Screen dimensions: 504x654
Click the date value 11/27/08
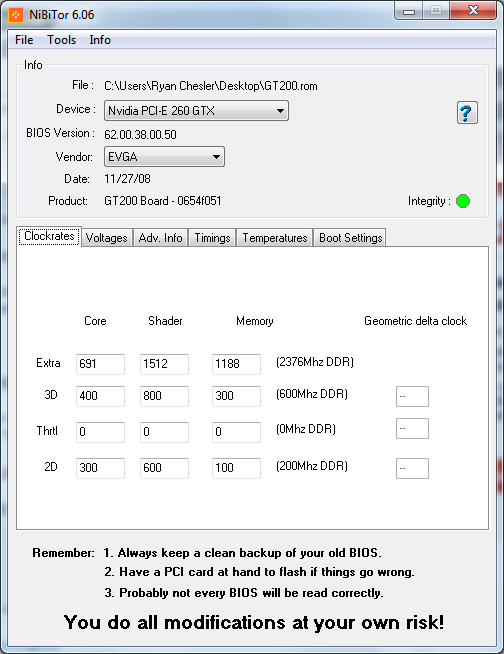pos(127,179)
